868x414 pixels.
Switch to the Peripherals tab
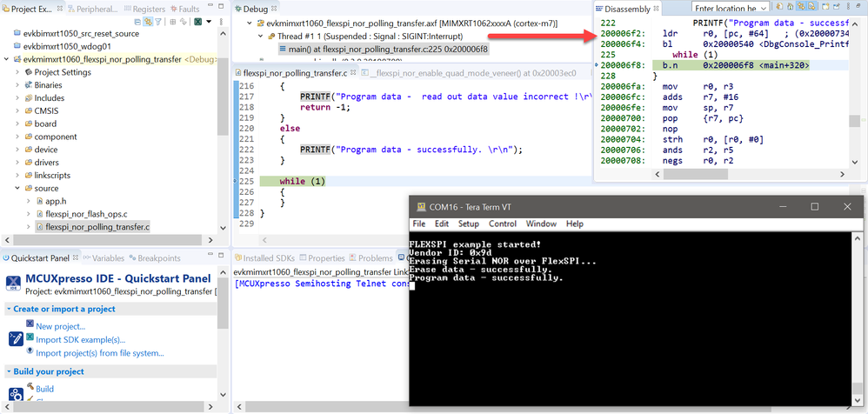coord(92,9)
